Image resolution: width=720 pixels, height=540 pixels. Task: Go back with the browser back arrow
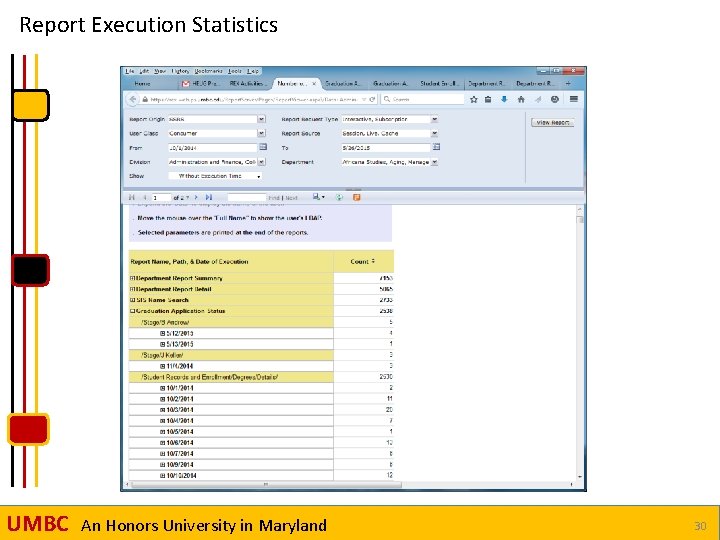pos(133,99)
